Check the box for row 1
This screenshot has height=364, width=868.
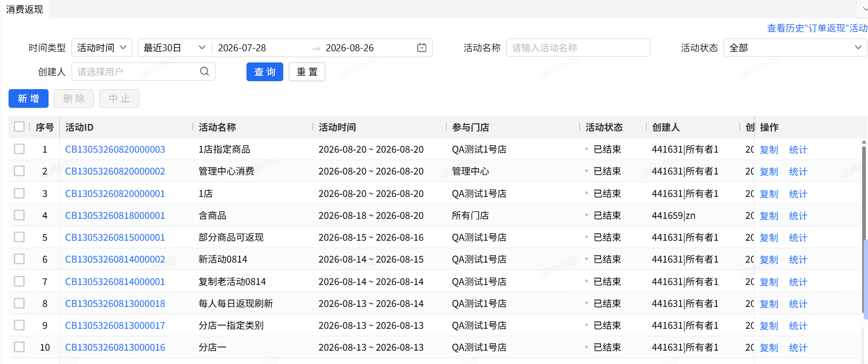coord(19,149)
